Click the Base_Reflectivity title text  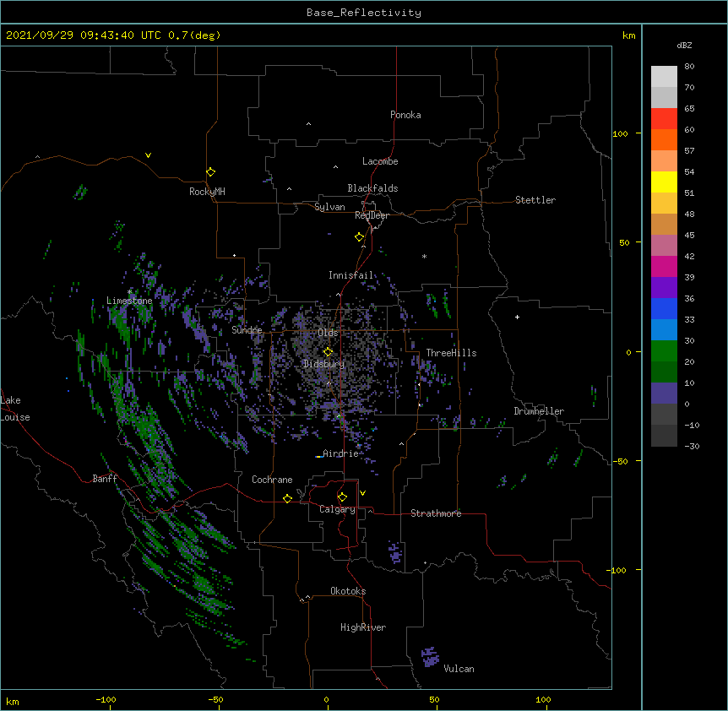coord(364,13)
